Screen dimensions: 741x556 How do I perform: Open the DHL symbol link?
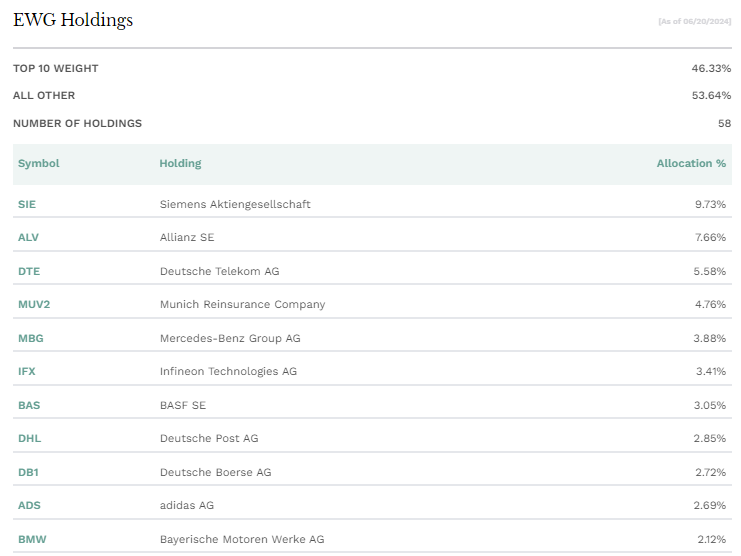[29, 438]
